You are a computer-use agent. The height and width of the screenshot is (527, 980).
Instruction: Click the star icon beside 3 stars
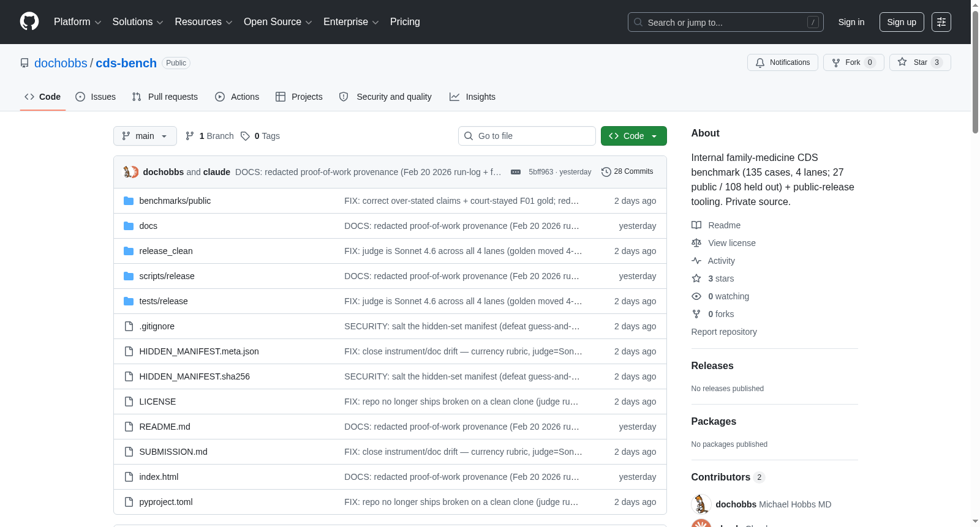696,278
